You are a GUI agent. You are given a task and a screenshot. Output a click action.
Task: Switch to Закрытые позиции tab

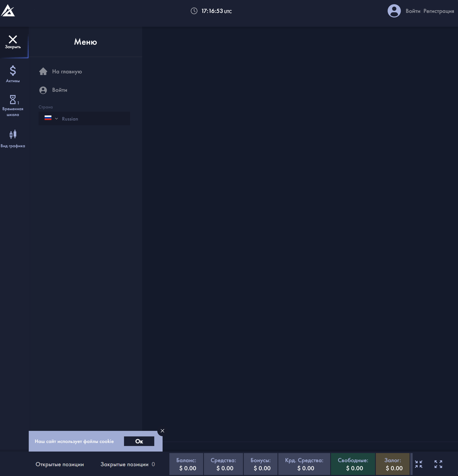point(125,464)
